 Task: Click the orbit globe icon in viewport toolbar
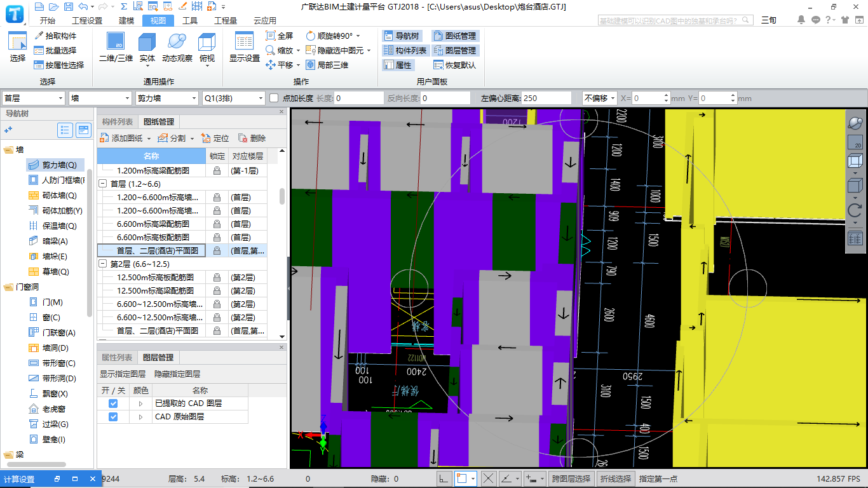pyautogui.click(x=855, y=123)
